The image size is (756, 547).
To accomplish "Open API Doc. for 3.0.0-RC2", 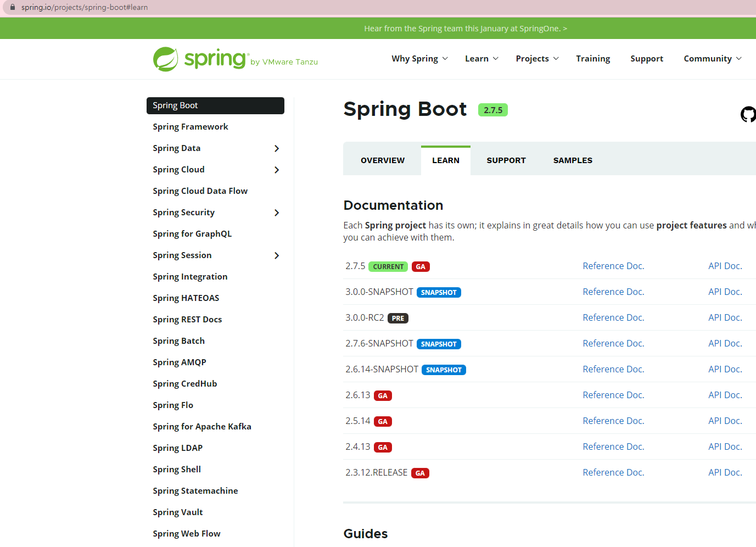I will point(725,317).
